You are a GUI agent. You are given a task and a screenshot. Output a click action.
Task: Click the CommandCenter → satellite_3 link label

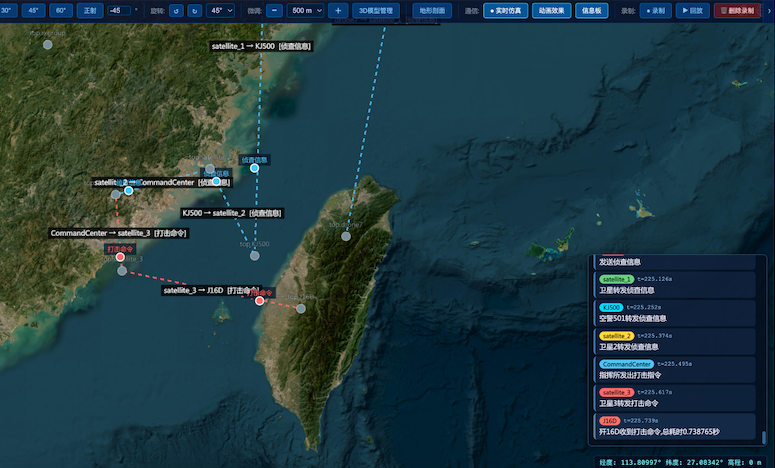point(118,233)
